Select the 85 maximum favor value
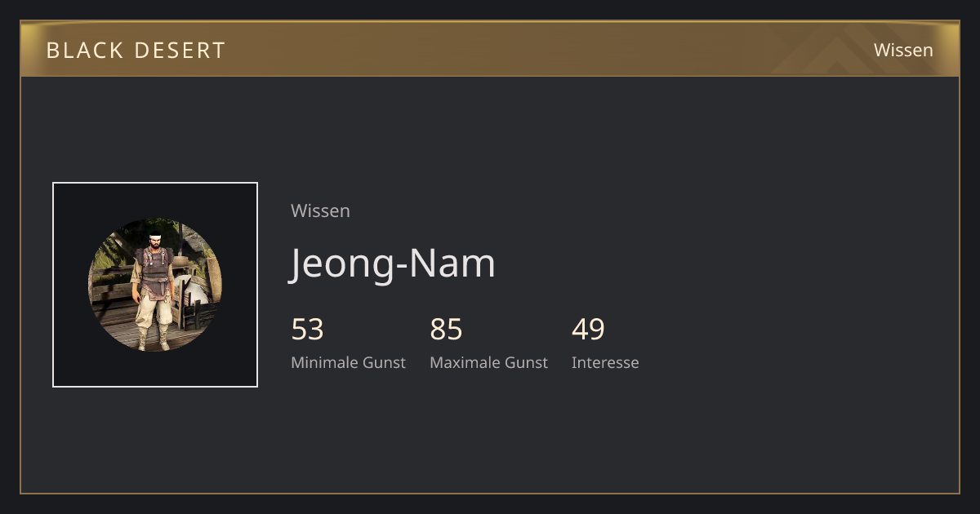This screenshot has height=514, width=980. coord(446,330)
